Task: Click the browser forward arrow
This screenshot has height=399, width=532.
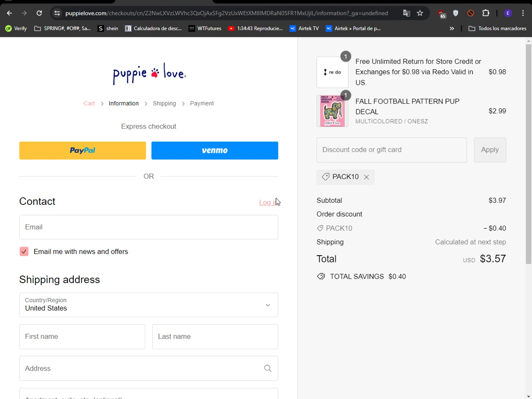Action: coord(24,13)
